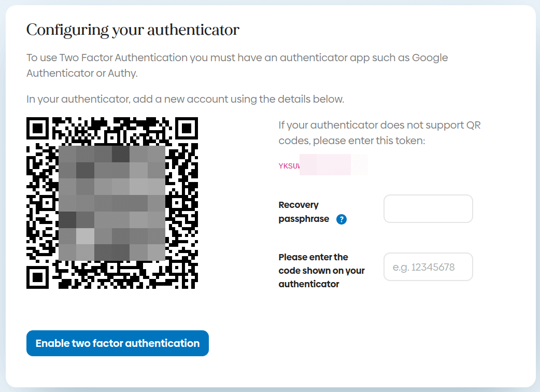Image resolution: width=540 pixels, height=392 pixels.
Task: Click the blue help icon beside Recovery passphrase
Action: 342,219
